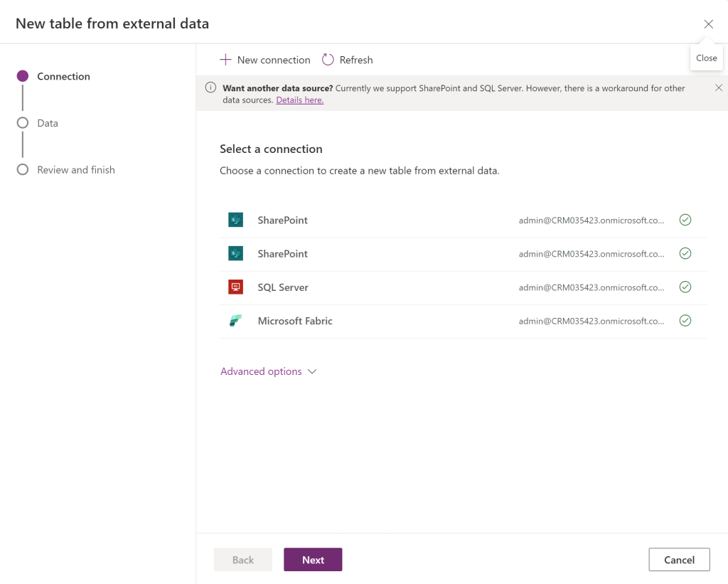The height and width of the screenshot is (584, 728).
Task: Click the first SharePoint connection icon
Action: [235, 221]
